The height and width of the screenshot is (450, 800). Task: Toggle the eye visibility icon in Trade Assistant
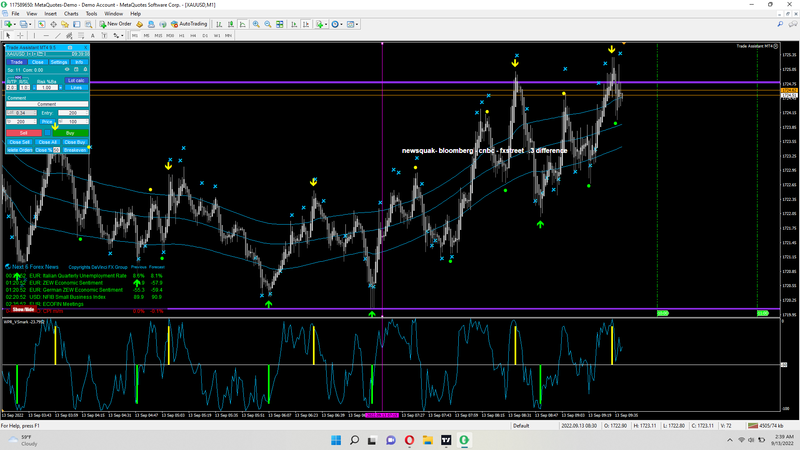tap(68, 70)
